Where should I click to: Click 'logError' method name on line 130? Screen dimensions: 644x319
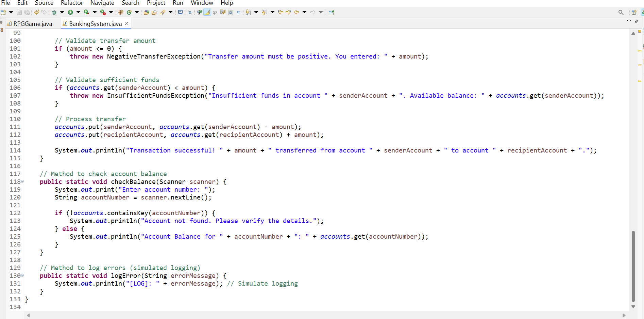[126, 276]
